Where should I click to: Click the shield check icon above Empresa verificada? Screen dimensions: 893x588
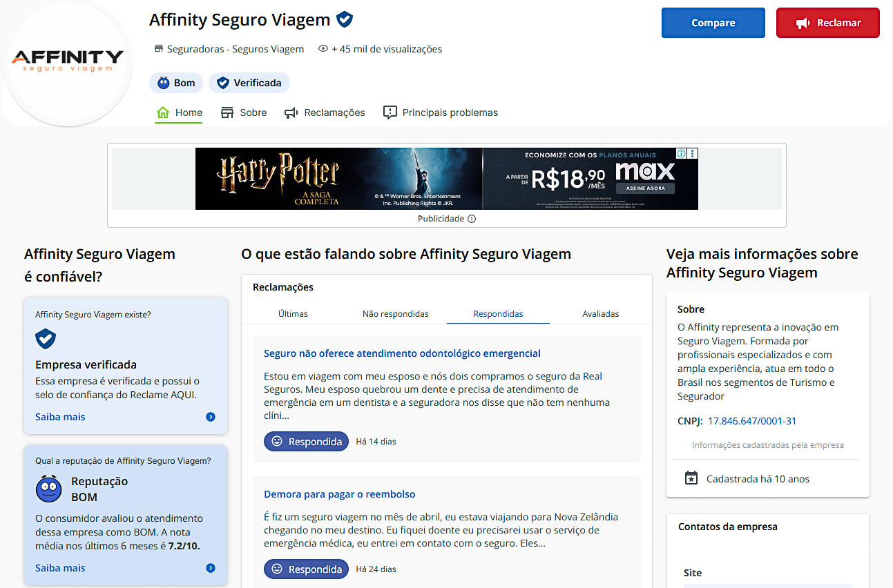(46, 339)
